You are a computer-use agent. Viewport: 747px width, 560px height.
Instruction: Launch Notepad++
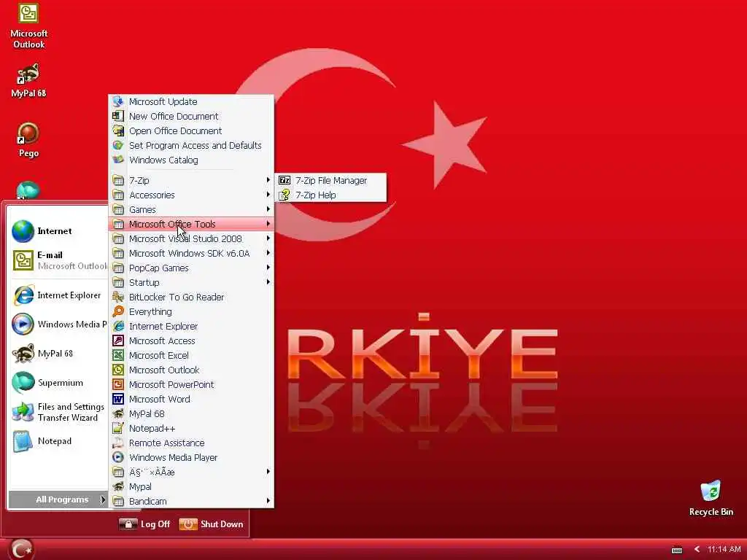coord(191,429)
